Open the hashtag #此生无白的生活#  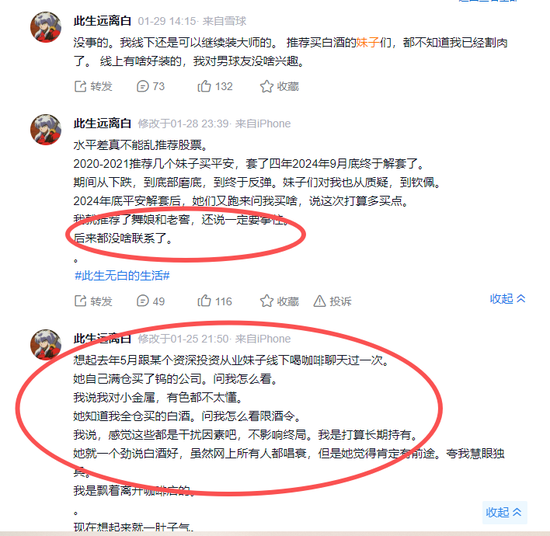(122, 276)
